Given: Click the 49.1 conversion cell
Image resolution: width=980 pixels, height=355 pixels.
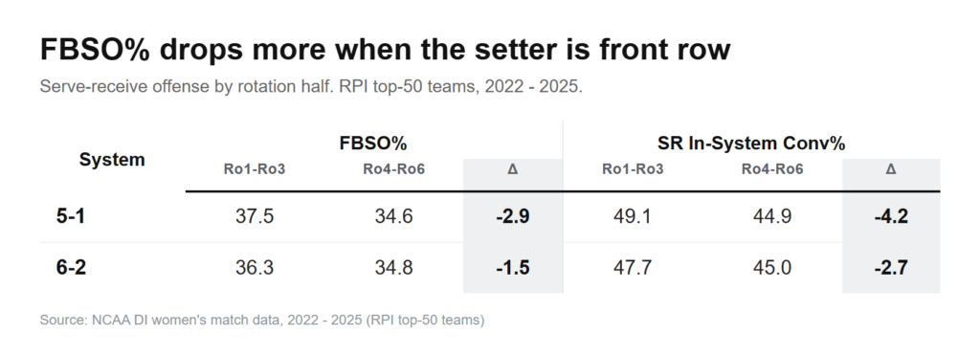Looking at the screenshot, I should [633, 216].
